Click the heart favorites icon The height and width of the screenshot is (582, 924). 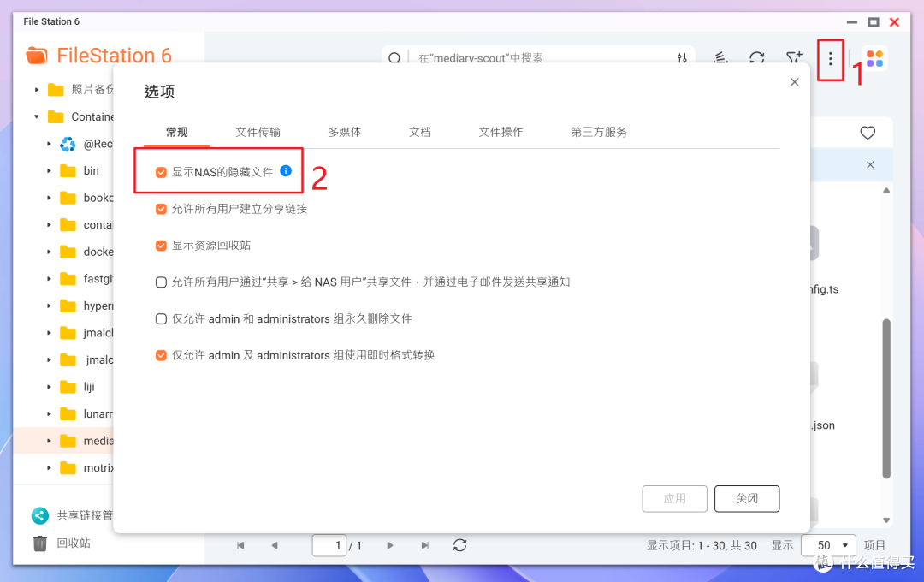[x=868, y=133]
